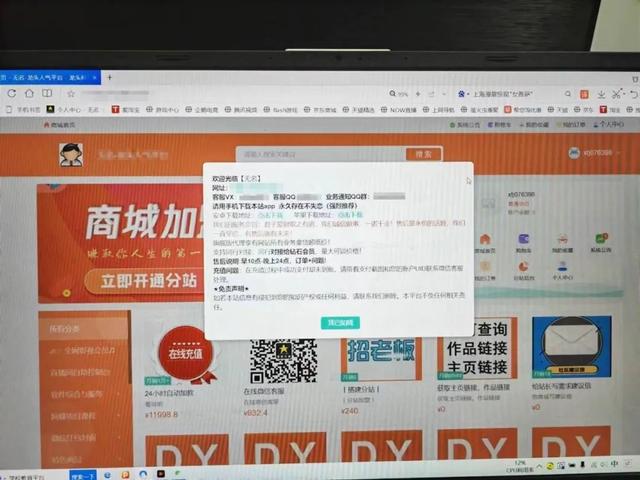Image resolution: width=640 pixels, height=480 pixels.
Task: Focus the orange header search field
Action: (x=321, y=154)
